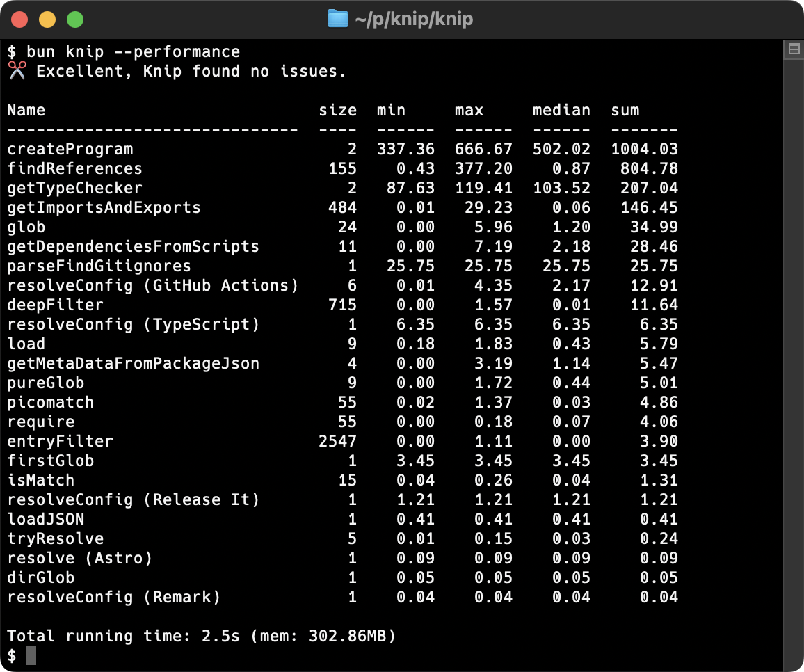
Task: Click the createProgram sum value 1004.03
Action: [644, 149]
